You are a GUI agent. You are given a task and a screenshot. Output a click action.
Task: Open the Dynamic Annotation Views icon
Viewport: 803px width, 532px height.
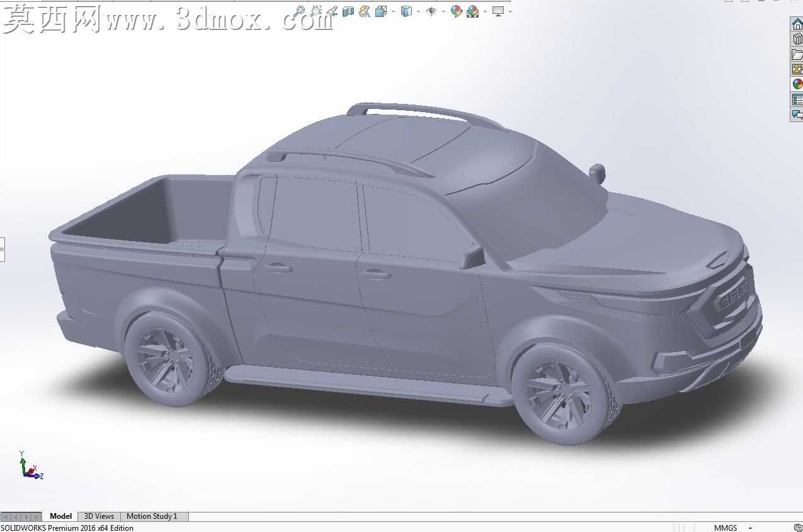pos(364,11)
